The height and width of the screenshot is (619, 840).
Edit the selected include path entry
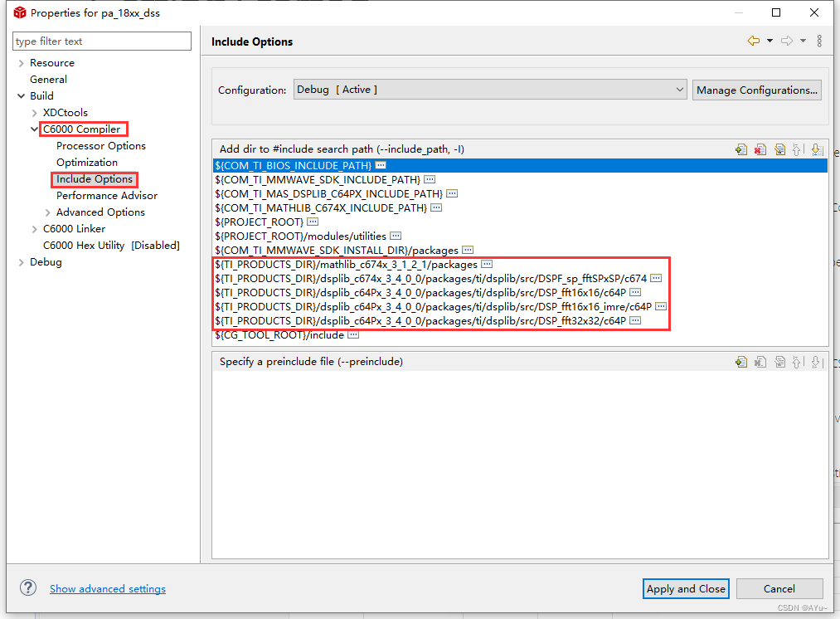coord(780,149)
